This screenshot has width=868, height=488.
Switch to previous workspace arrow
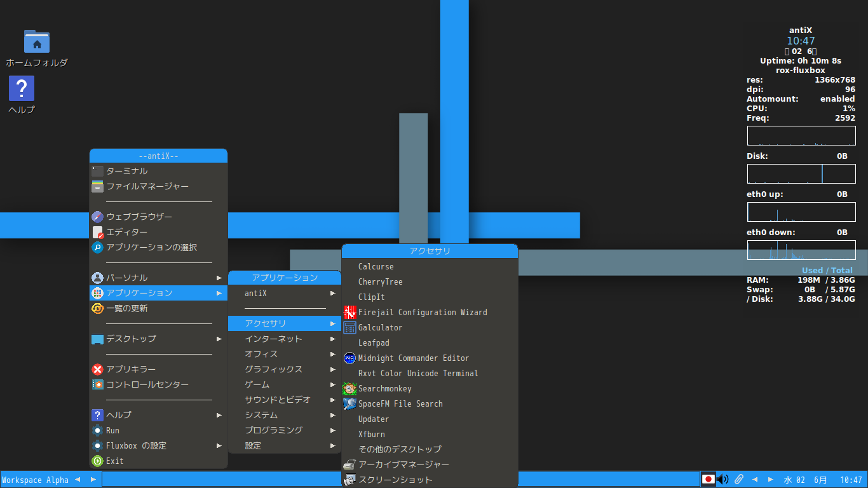coord(78,480)
